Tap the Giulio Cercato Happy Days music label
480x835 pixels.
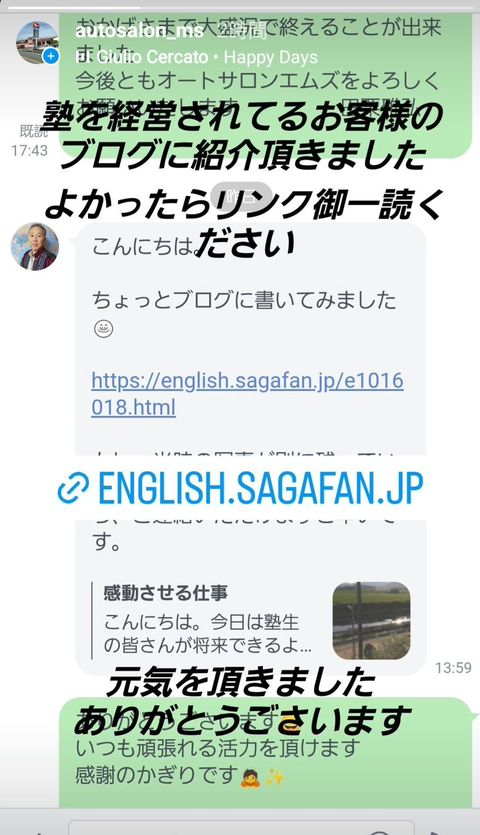click(196, 57)
